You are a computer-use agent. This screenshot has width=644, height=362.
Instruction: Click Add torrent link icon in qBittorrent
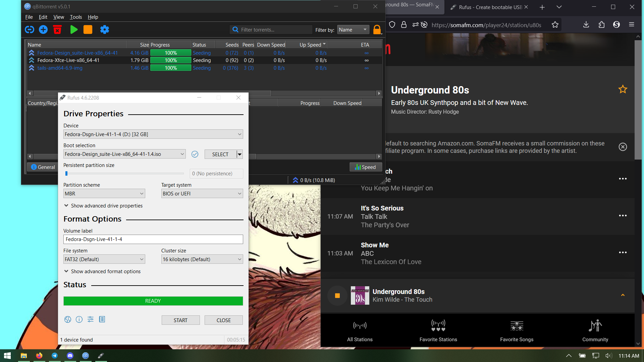pos(30,29)
